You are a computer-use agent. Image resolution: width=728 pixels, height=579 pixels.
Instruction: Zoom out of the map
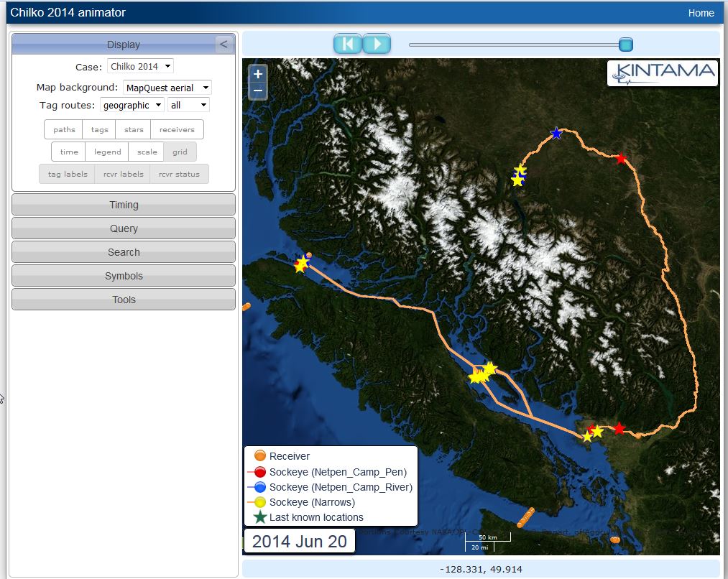pos(258,91)
